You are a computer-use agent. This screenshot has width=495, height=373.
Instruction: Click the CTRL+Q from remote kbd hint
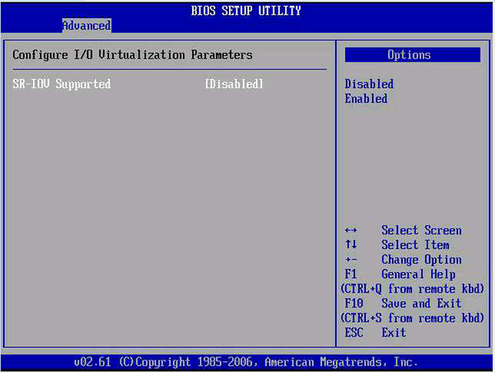coord(412,289)
